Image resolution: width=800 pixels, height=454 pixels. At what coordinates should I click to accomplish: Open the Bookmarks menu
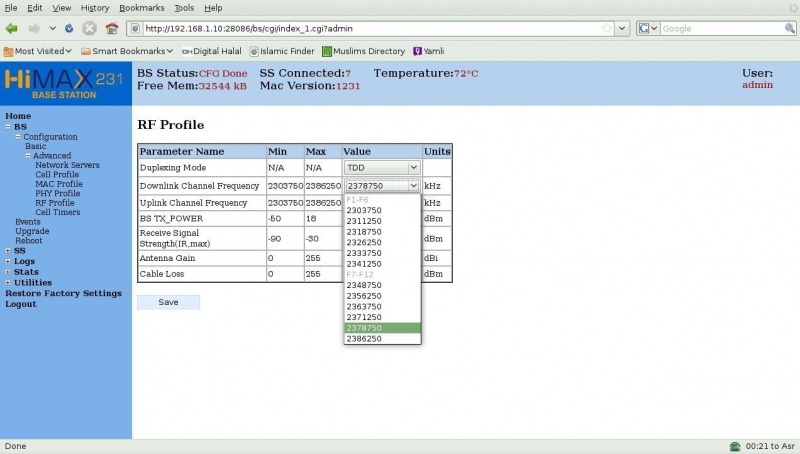[x=141, y=7]
